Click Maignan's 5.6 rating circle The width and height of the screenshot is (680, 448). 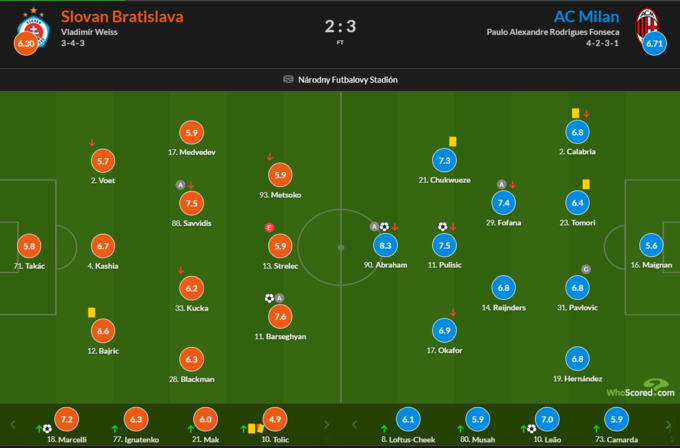click(651, 246)
